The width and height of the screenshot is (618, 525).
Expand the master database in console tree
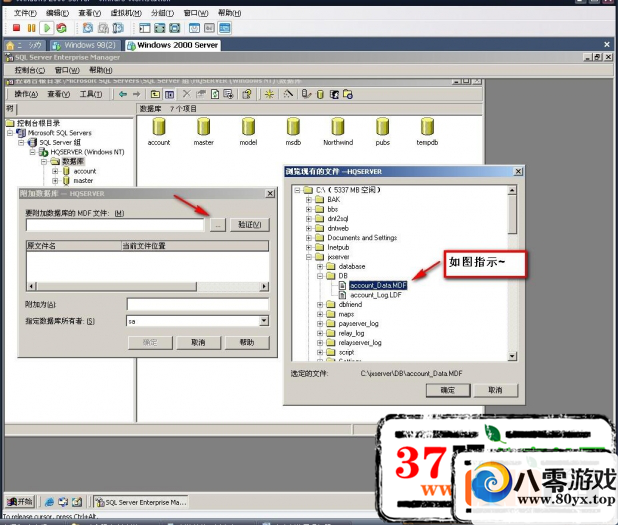(x=55, y=181)
